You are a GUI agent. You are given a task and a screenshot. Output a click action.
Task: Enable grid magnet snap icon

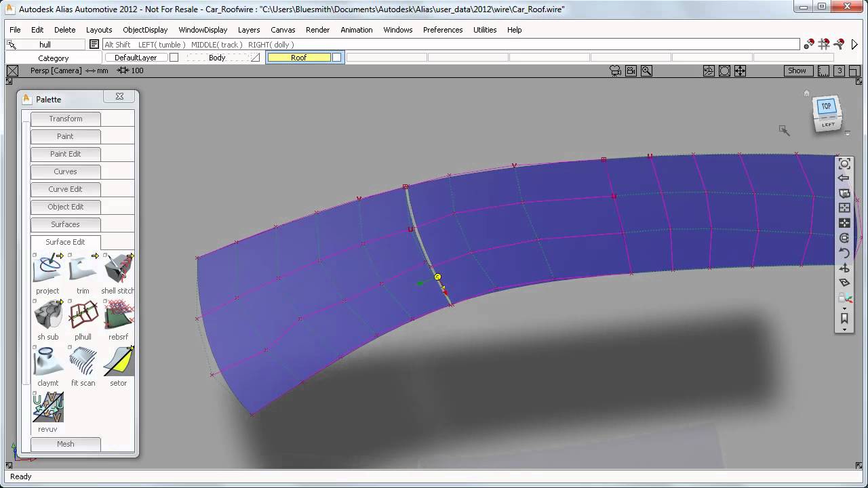824,45
